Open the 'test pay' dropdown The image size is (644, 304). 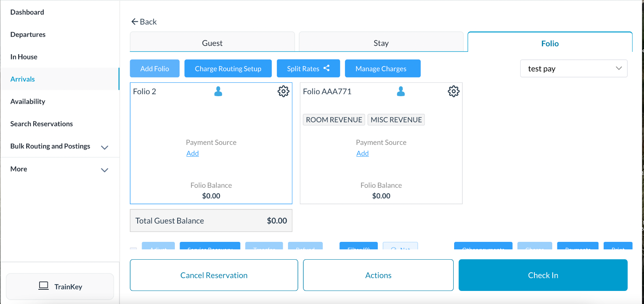(574, 68)
